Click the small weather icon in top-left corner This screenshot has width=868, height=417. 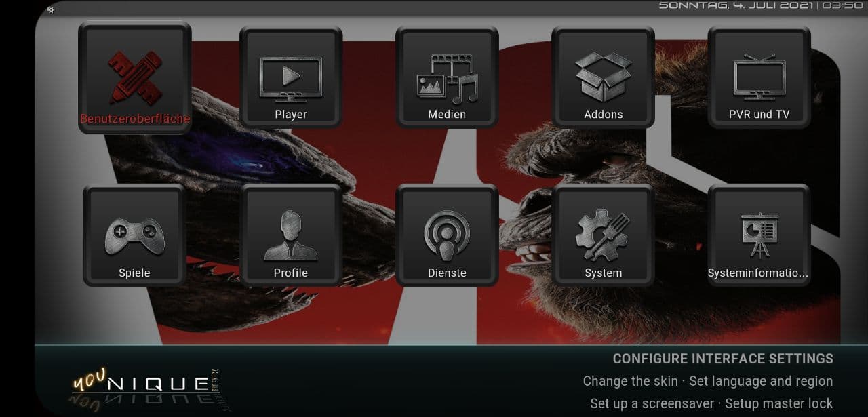click(50, 9)
